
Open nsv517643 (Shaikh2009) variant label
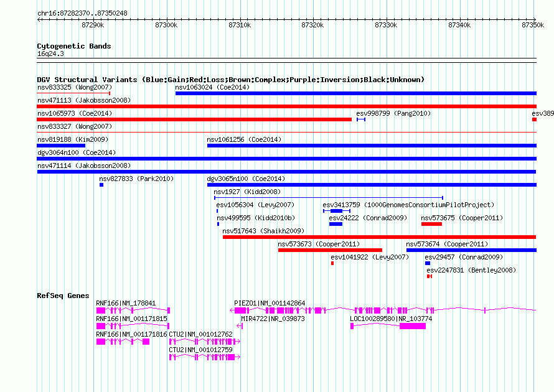pos(263,231)
